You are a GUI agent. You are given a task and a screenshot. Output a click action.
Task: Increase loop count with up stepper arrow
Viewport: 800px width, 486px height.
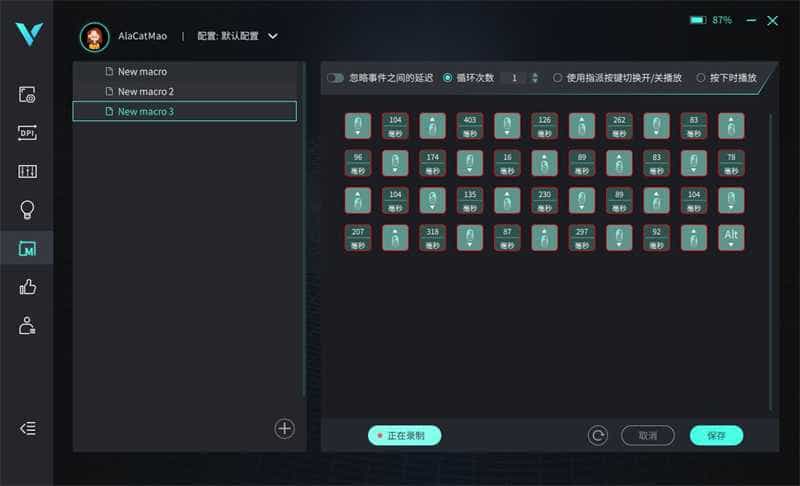pos(534,74)
